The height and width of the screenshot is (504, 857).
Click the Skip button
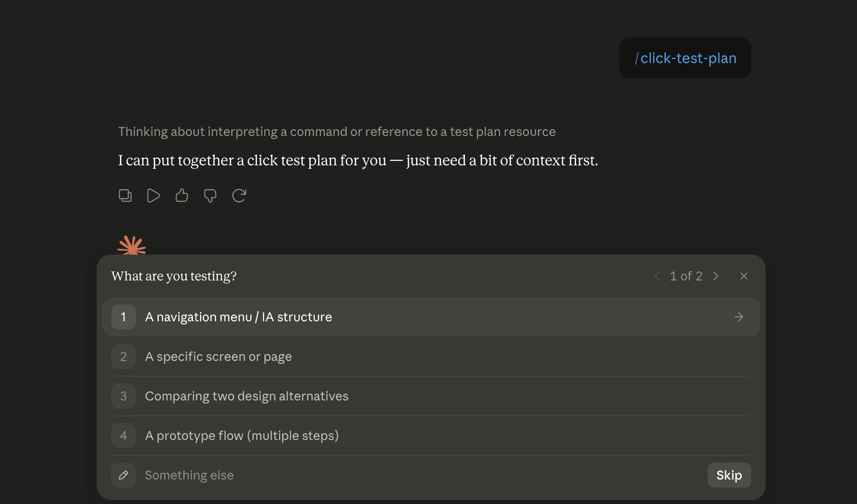(x=729, y=475)
